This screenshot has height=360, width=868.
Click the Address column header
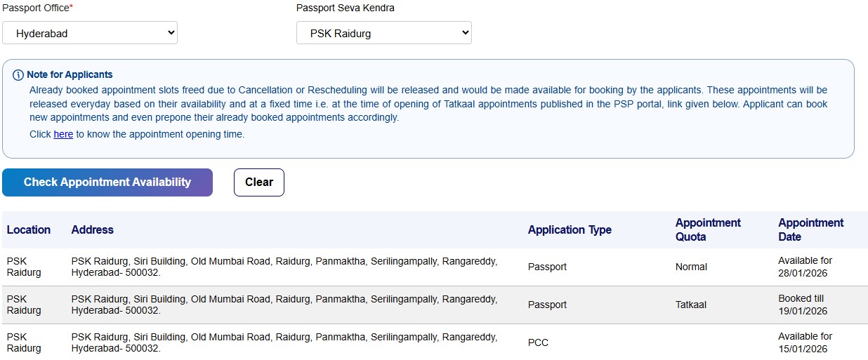92,229
